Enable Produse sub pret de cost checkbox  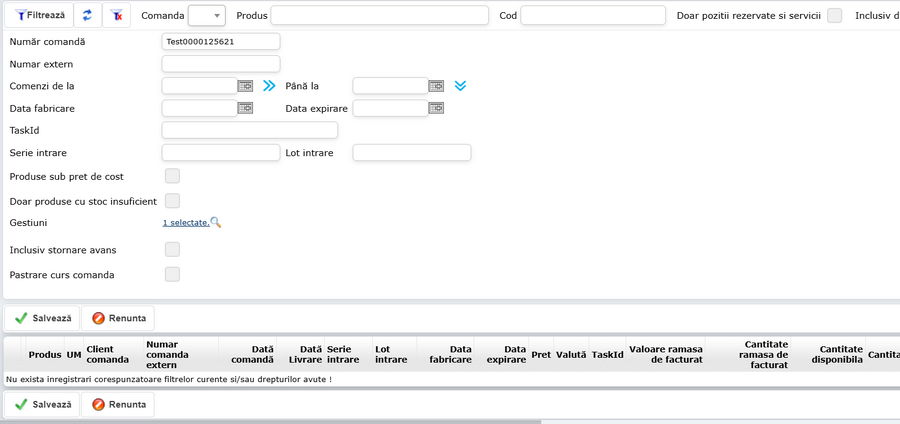coord(172,176)
